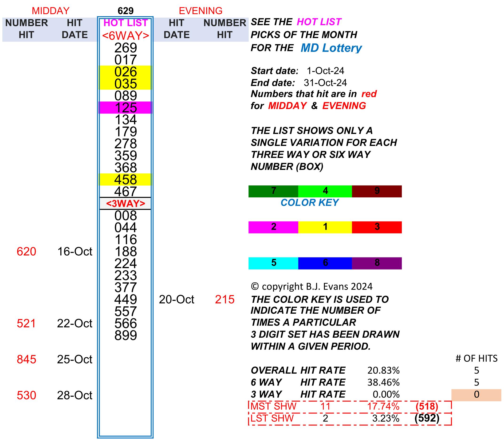Select midday hit date 28-Oct
504x445 pixels.
click(75, 395)
